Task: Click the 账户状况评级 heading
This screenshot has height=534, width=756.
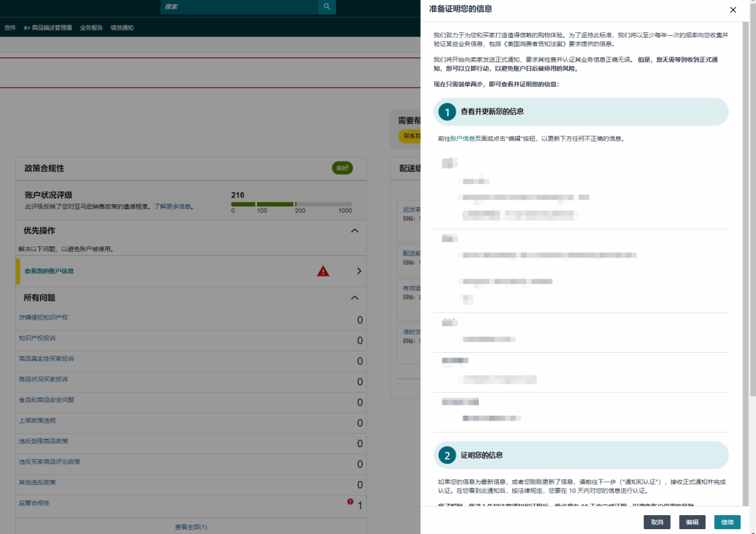Action: pos(48,195)
